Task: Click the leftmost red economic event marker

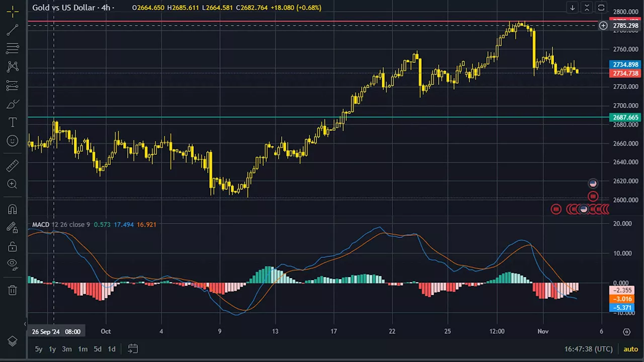Action: [x=556, y=209]
